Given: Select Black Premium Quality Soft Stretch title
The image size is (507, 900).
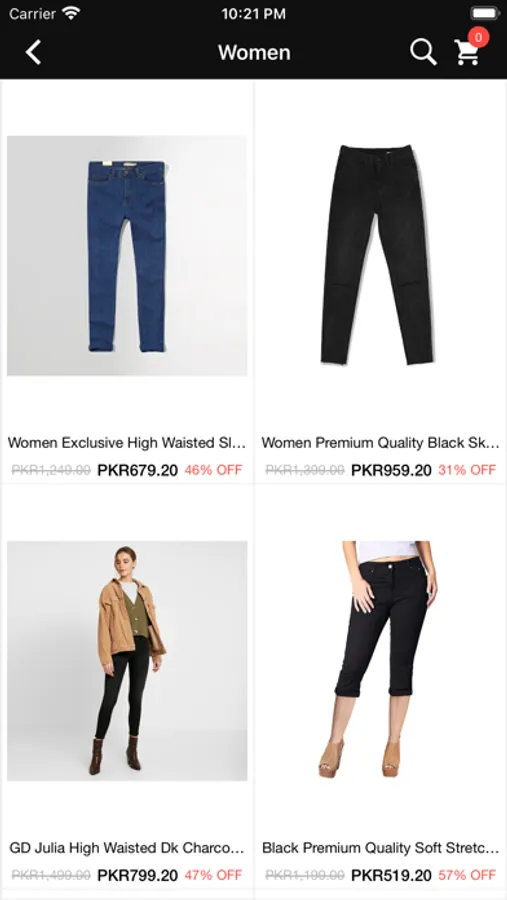Looking at the screenshot, I should pyautogui.click(x=380, y=848).
